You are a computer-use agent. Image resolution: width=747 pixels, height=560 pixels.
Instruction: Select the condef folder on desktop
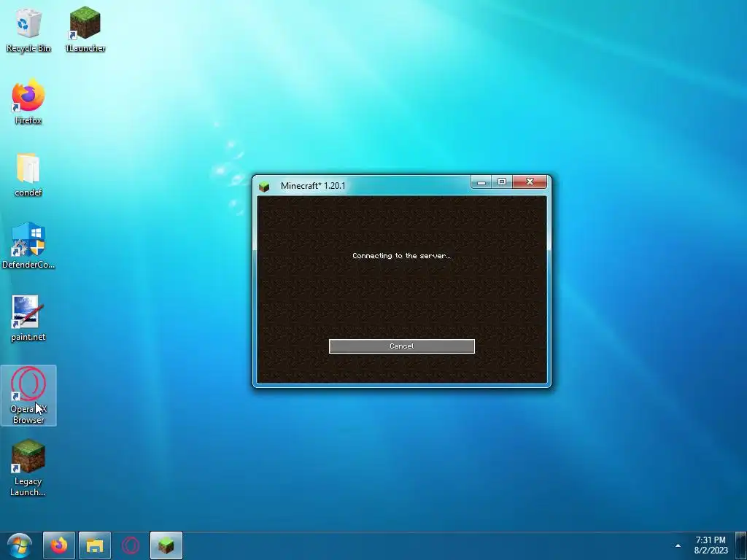(x=28, y=175)
